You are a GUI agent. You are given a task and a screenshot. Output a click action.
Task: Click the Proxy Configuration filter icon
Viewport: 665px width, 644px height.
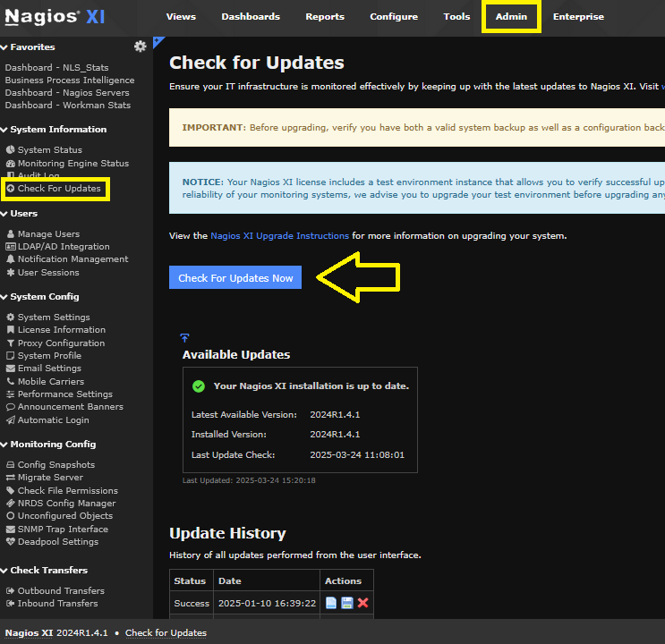point(11,343)
